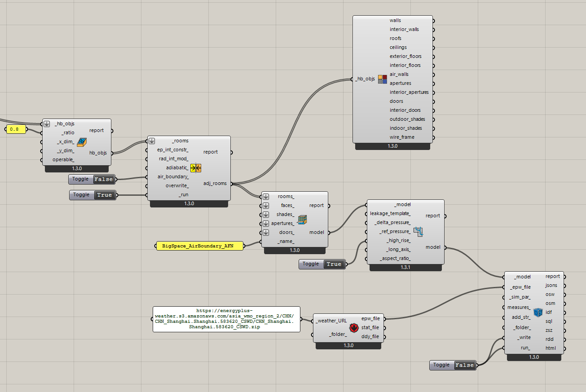
Task: Click the exterior_floors output label
Action: 405,56
